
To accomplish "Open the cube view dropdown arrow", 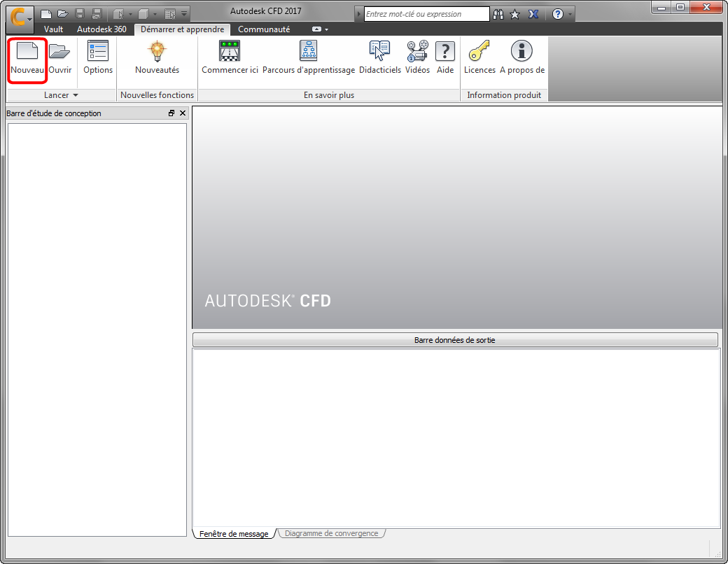I will click(x=155, y=15).
